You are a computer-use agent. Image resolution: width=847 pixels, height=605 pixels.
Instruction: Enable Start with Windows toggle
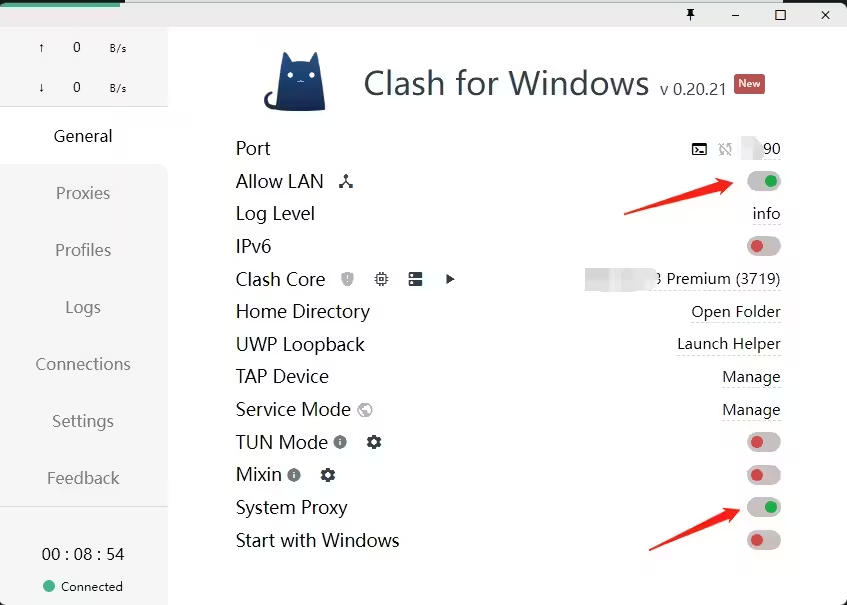[764, 541]
